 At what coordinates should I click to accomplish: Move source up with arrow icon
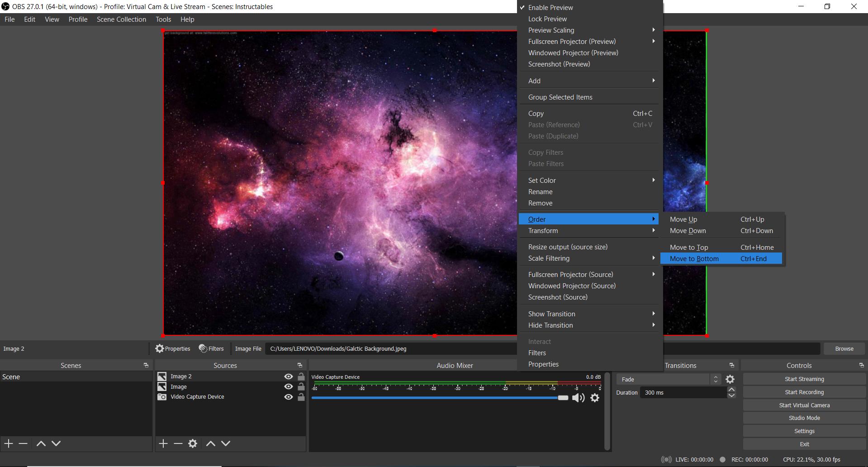click(210, 443)
